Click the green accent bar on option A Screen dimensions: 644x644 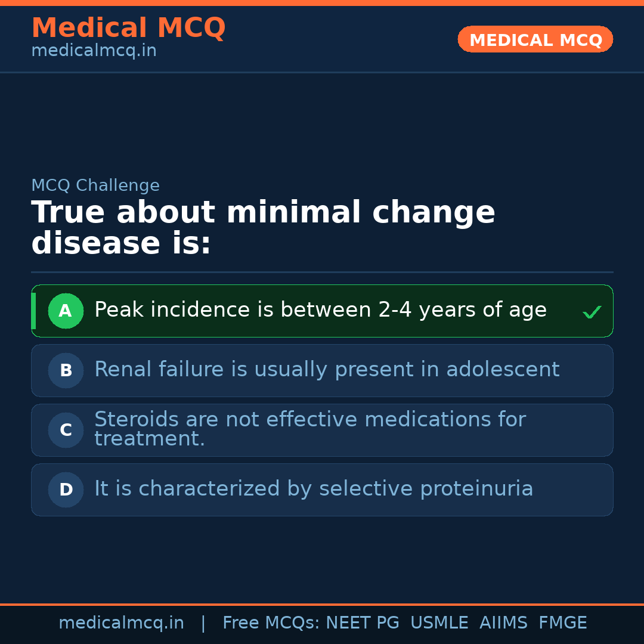coord(33,311)
